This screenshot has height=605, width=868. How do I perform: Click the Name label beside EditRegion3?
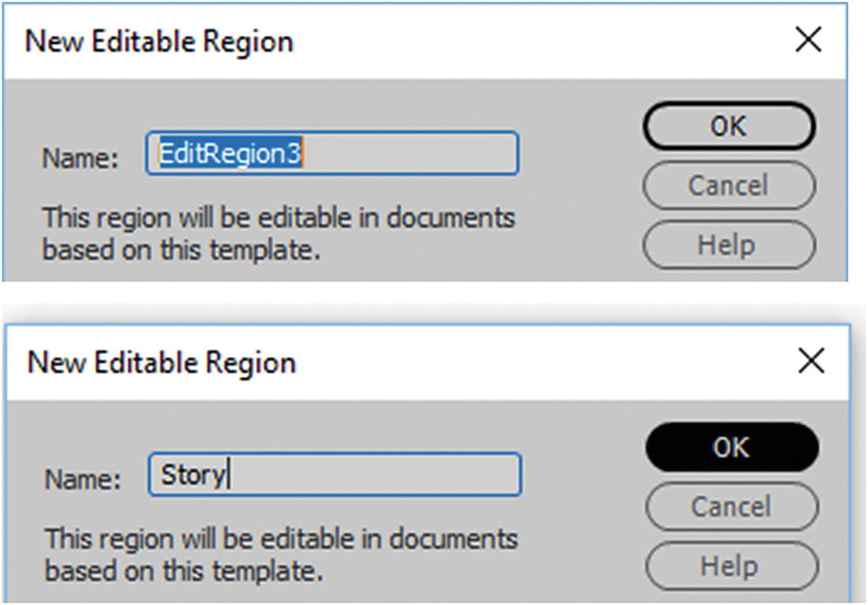(80, 159)
